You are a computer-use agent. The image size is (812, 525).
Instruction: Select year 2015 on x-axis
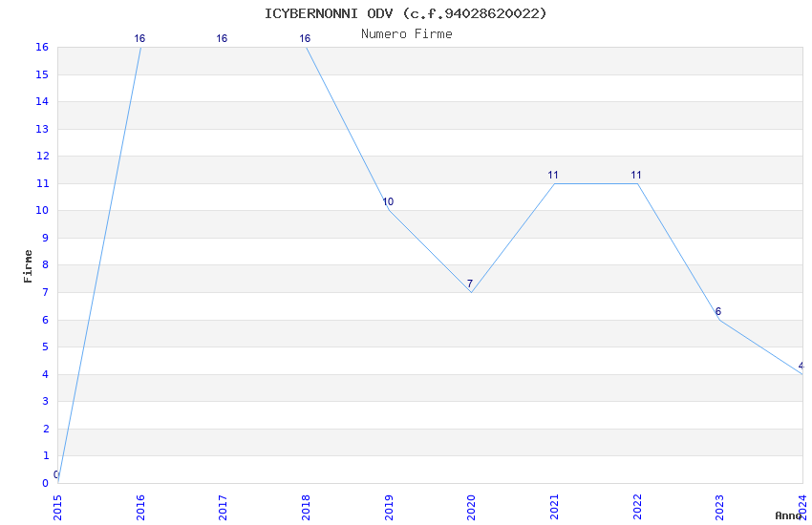(x=57, y=508)
